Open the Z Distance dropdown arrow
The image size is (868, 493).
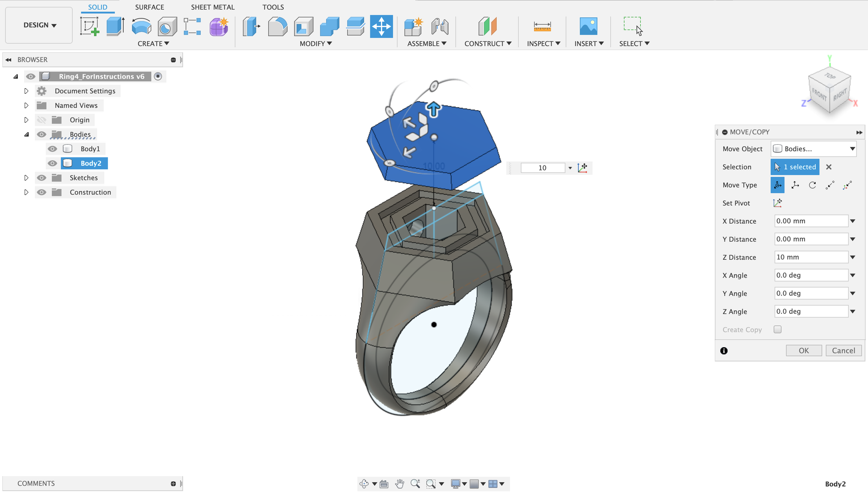(853, 257)
